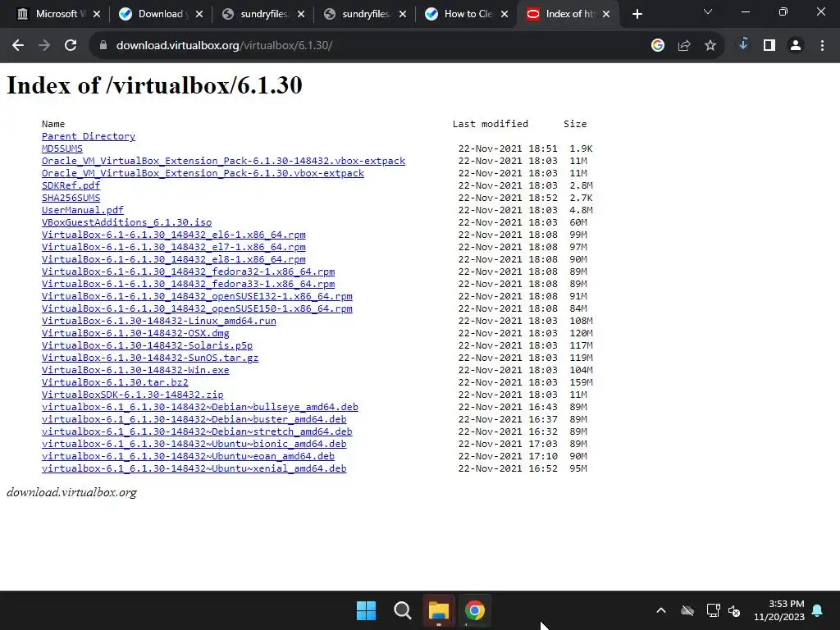Image resolution: width=840 pixels, height=630 pixels.
Task: Click the browser forward arrow
Action: pos(44,46)
